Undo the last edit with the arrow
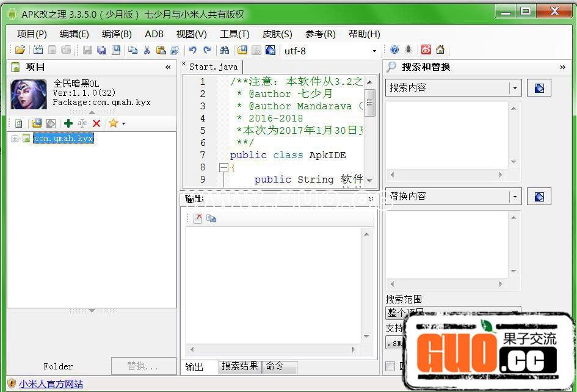 pos(192,49)
